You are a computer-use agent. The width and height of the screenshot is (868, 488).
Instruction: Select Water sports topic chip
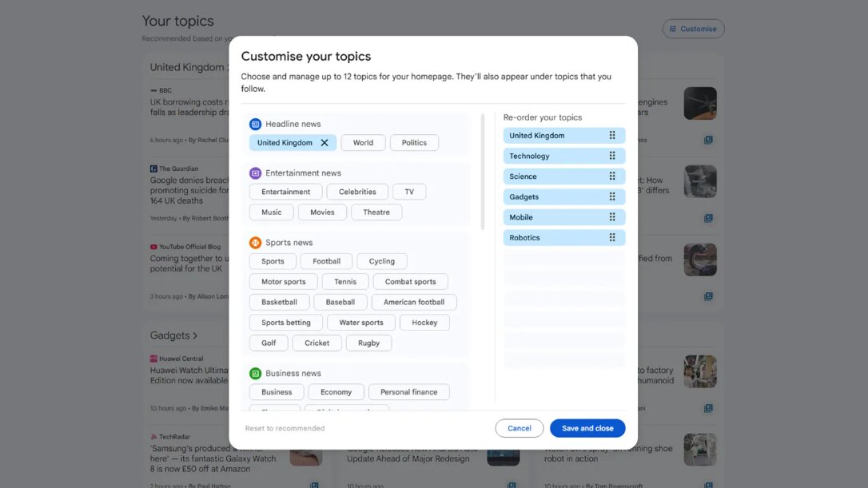(x=361, y=323)
